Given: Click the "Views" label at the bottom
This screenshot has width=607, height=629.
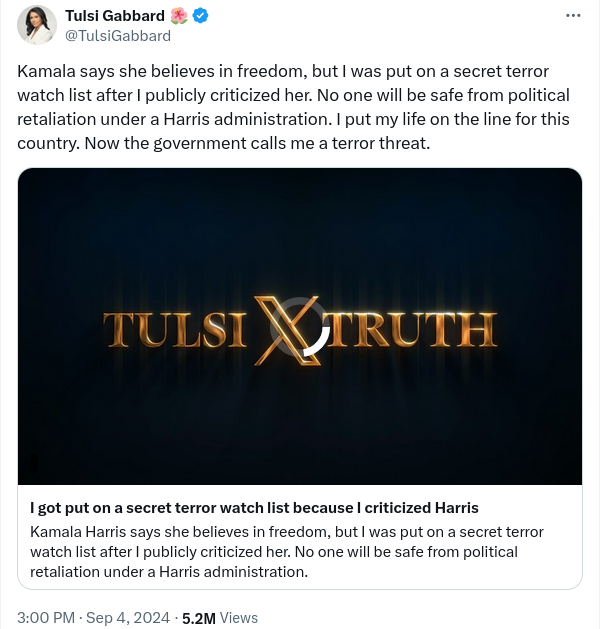Looking at the screenshot, I should tap(239, 618).
